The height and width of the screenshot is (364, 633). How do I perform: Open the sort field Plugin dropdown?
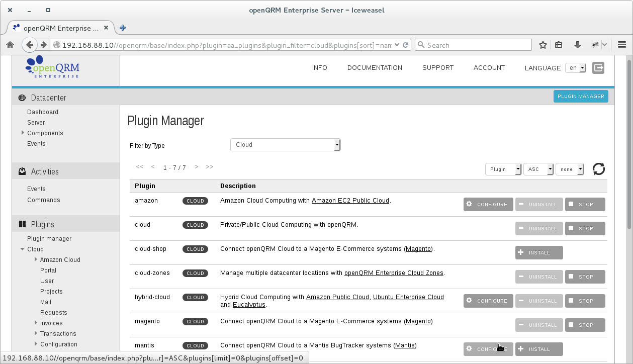point(503,169)
